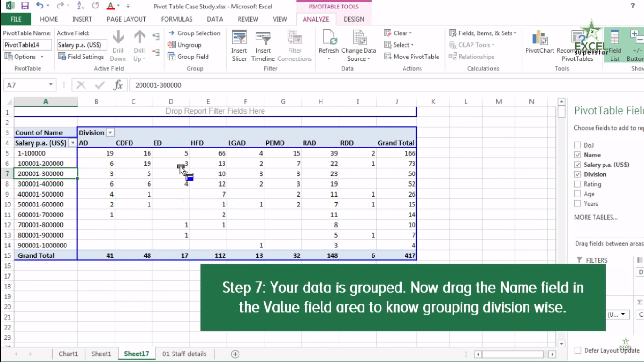Switch to PAGE LAYOUT ribbon tab
Screen dimensions: 644x362
[x=126, y=19]
